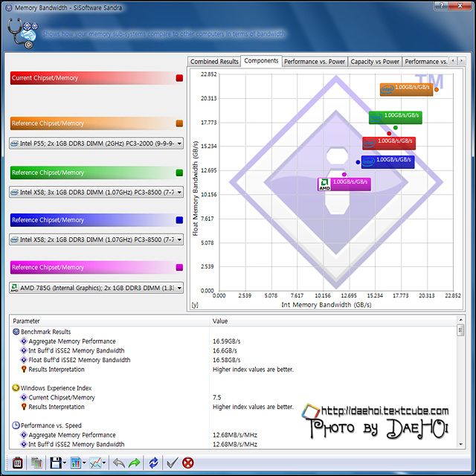Click the Performance vs. Speed tree heading
Viewport: 476px width, 476px height.
[x=51, y=425]
